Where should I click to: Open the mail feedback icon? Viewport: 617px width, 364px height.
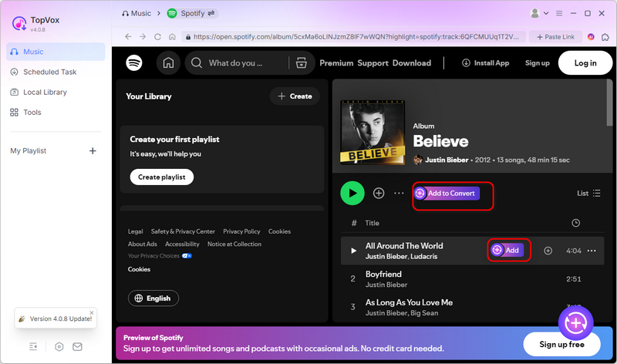(x=78, y=347)
